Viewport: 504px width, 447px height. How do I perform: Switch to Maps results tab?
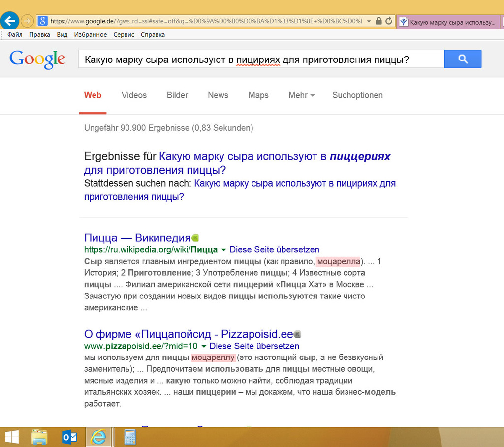[x=258, y=95]
